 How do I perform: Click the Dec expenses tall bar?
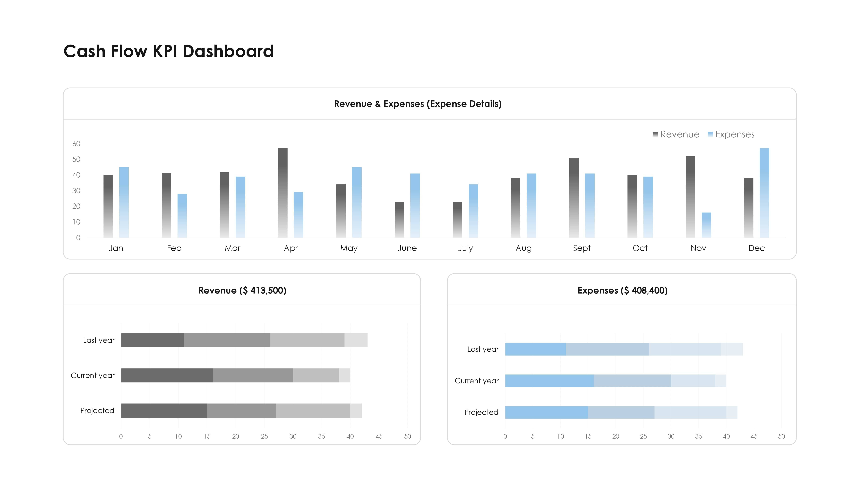point(765,193)
